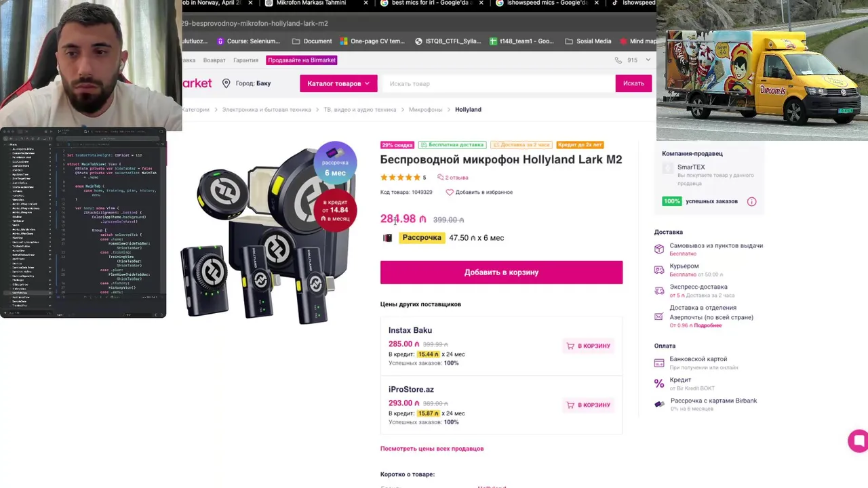Click the info icon beside успешных заказов
Screen dimensions: 868x488
[x=751, y=201]
